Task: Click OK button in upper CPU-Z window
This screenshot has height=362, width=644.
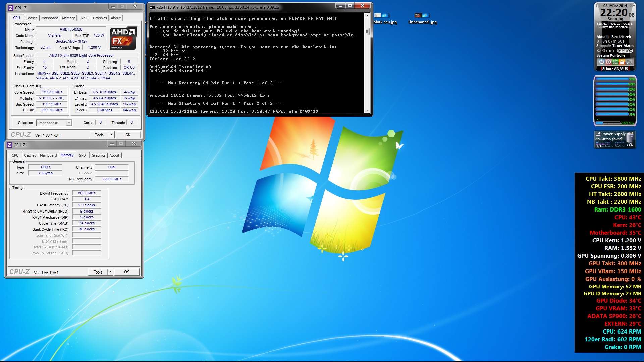Action: pos(128,135)
